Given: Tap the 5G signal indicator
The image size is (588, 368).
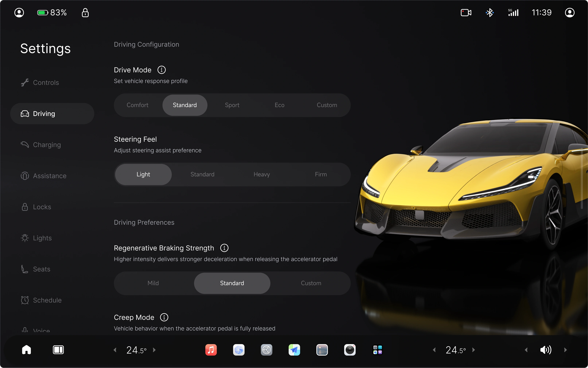Looking at the screenshot, I should (513, 13).
